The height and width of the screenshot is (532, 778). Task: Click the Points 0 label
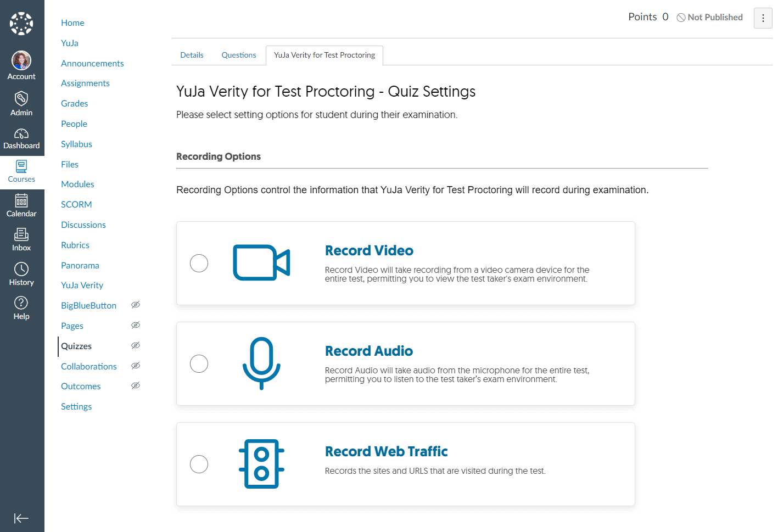(x=648, y=17)
